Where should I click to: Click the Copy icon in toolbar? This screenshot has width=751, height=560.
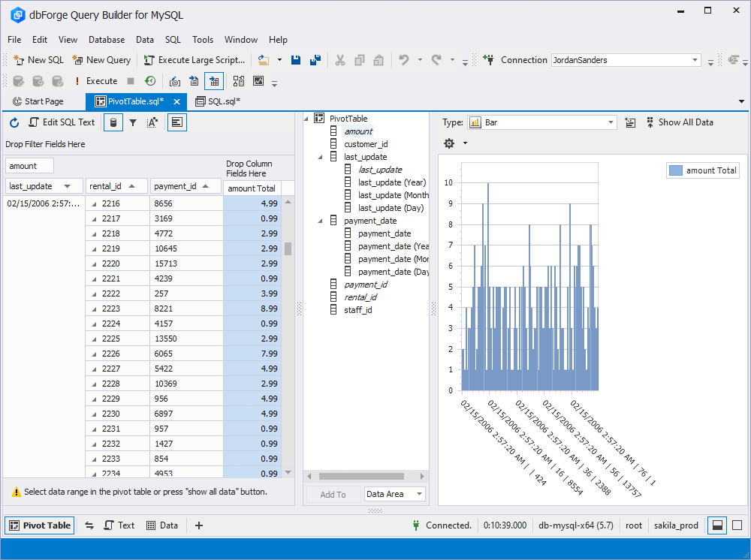pyautogui.click(x=360, y=60)
